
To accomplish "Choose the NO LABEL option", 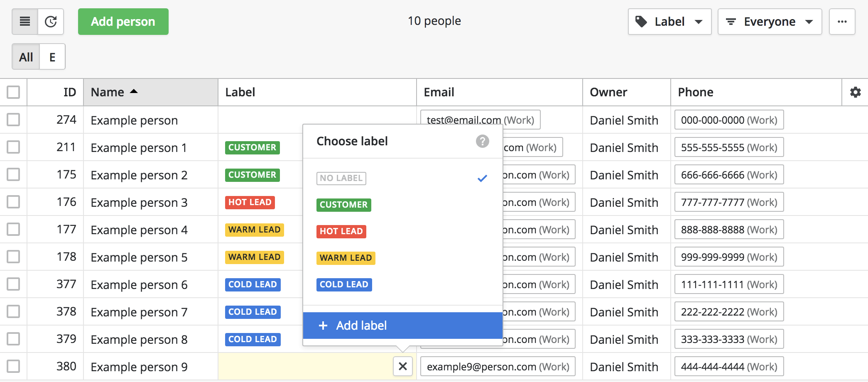I will 341,178.
